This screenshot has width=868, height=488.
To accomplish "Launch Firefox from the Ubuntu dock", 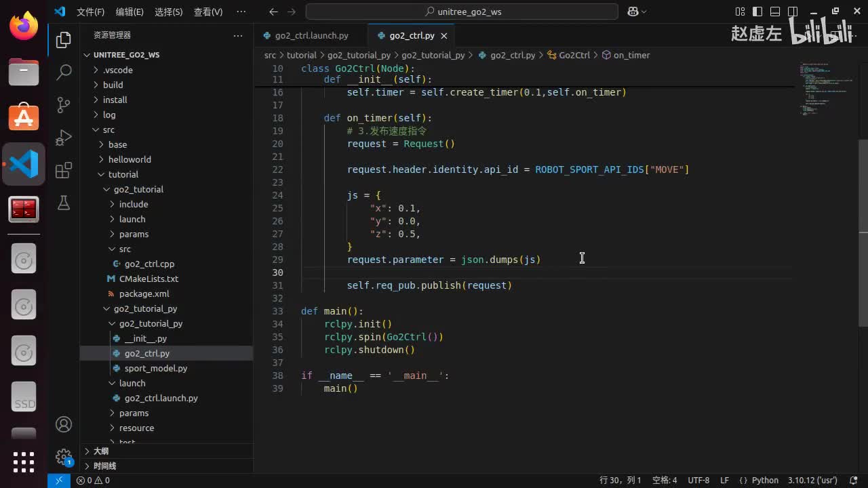I will pos(24,26).
